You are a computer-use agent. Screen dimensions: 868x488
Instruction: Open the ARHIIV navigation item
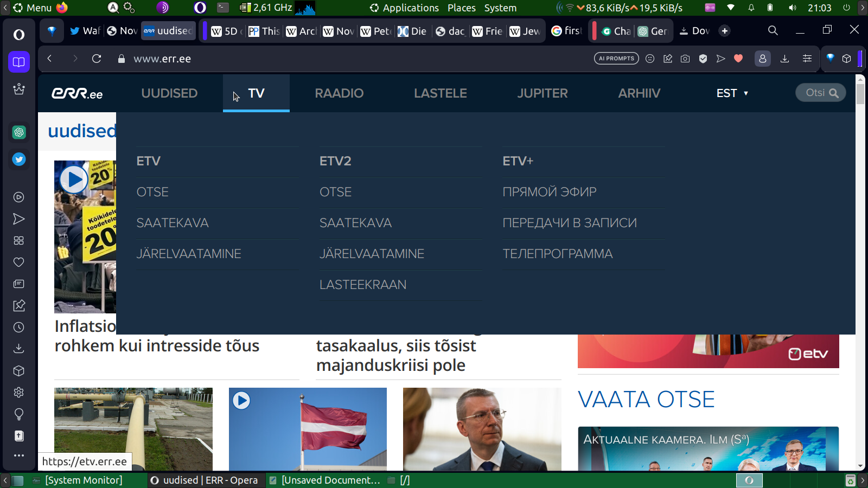click(639, 93)
